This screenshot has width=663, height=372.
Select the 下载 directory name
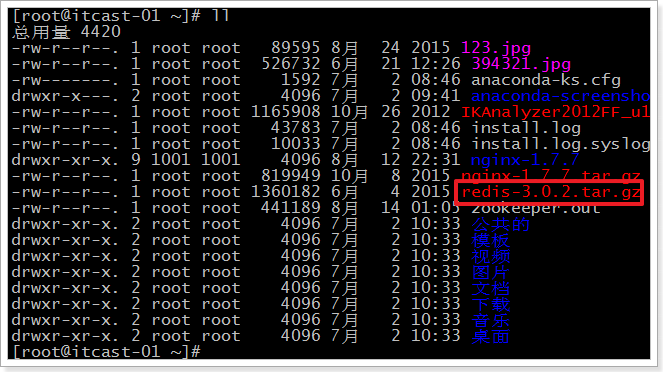490,304
